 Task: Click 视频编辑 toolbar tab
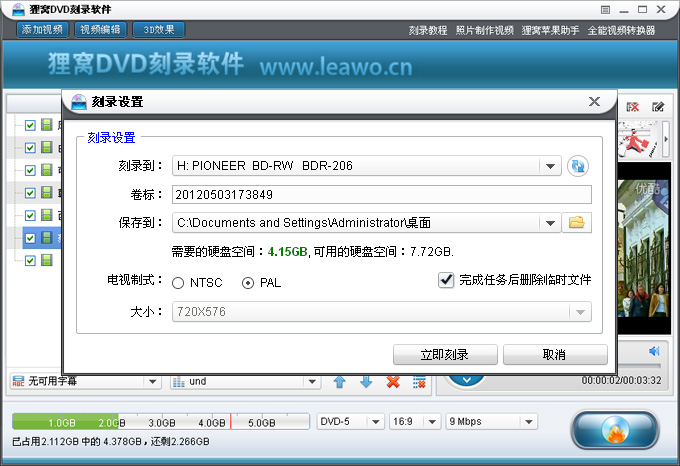[101, 30]
